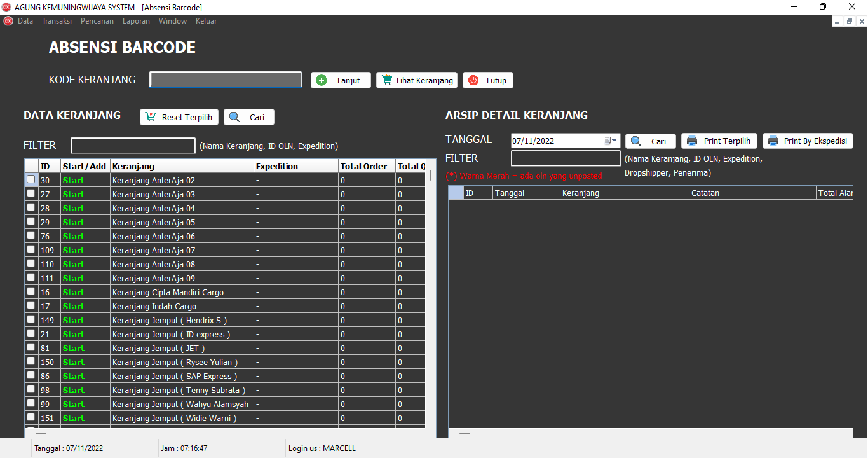868x458 pixels.
Task: Sort by the Keranjang column header in Data Keranjang
Action: [x=182, y=166]
